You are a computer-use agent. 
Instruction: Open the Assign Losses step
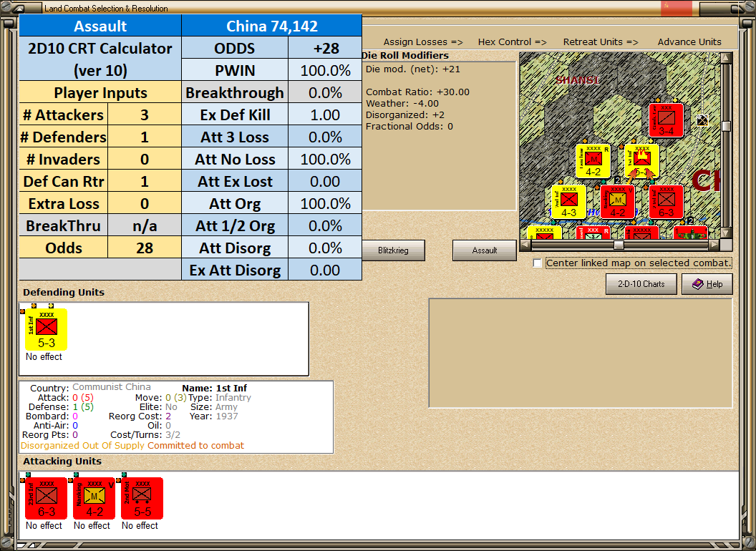(x=423, y=42)
